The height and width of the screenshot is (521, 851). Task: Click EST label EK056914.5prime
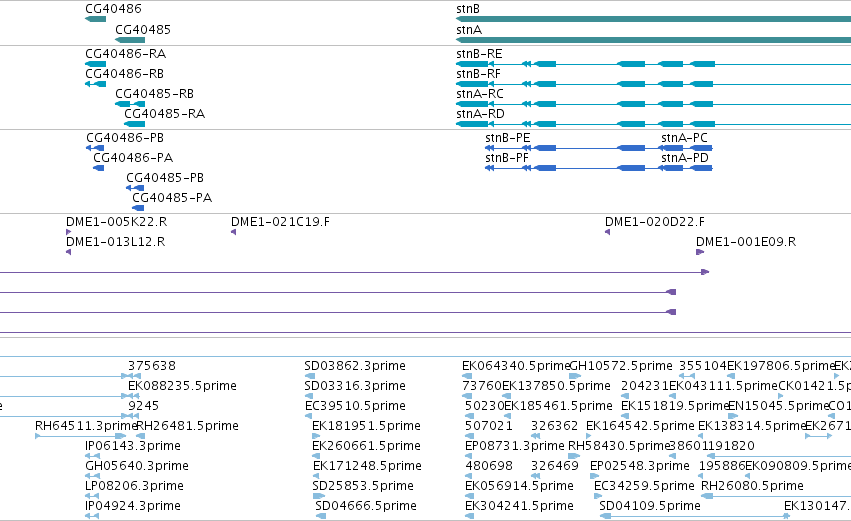click(519, 486)
